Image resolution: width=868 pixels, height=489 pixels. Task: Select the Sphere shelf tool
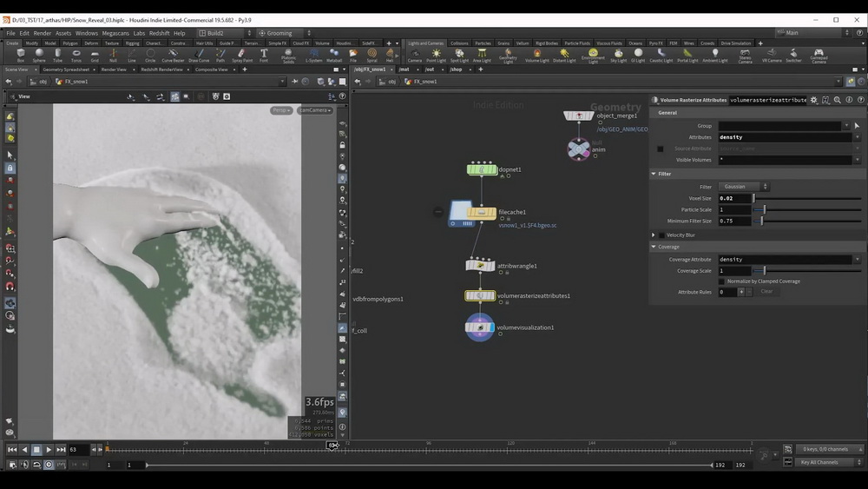(39, 55)
